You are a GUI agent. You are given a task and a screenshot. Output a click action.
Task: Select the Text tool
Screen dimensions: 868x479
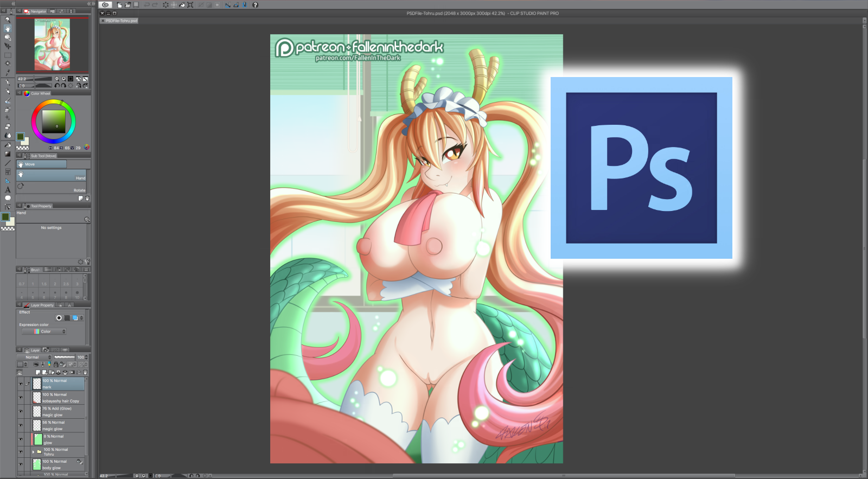[x=8, y=190]
